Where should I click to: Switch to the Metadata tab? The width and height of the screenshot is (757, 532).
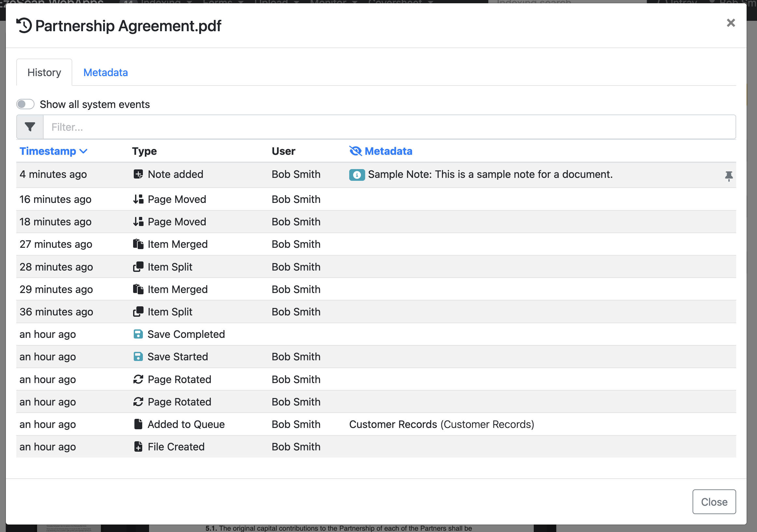pyautogui.click(x=105, y=73)
